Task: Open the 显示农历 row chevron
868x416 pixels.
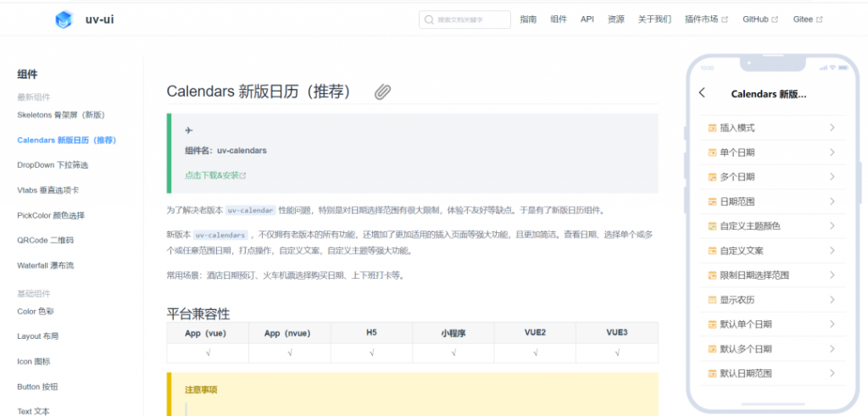Action: coord(832,300)
